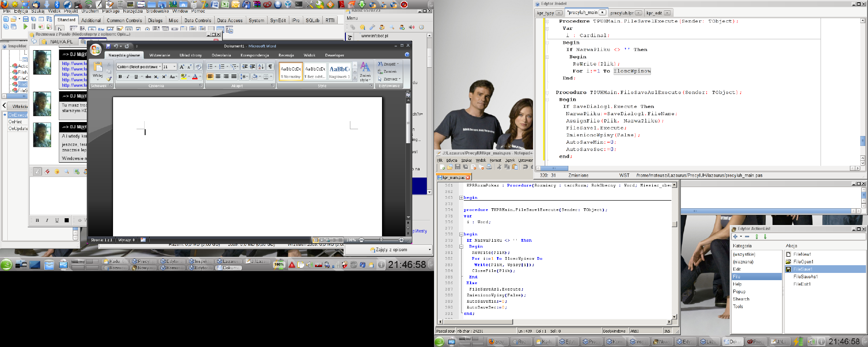Image resolution: width=868 pixels, height=347 pixels.
Task: Apply red font color in Word ribbon
Action: 195,77
